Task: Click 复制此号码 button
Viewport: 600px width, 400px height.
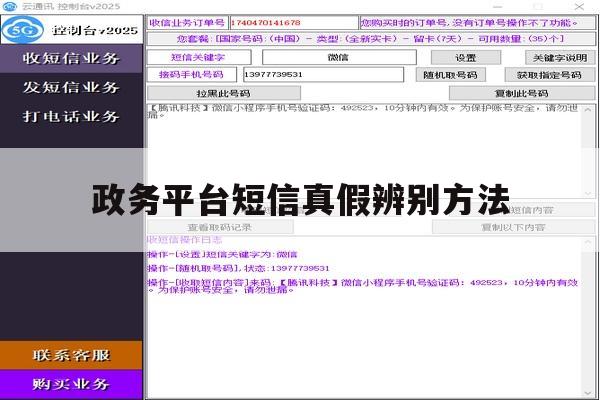Action: click(522, 93)
